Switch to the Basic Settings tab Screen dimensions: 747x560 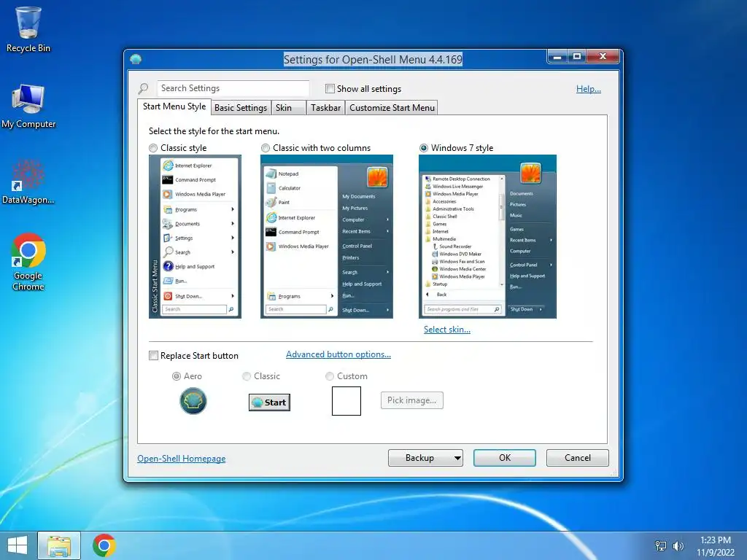click(x=241, y=108)
